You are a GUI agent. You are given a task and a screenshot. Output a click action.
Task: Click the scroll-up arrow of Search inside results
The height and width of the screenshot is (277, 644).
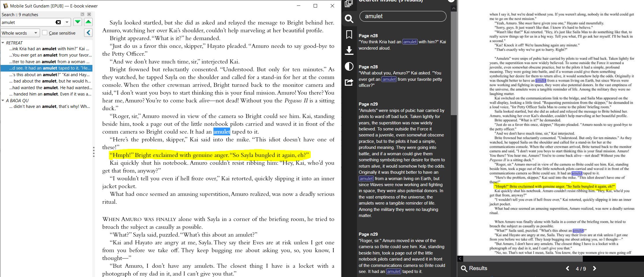[454, 8]
